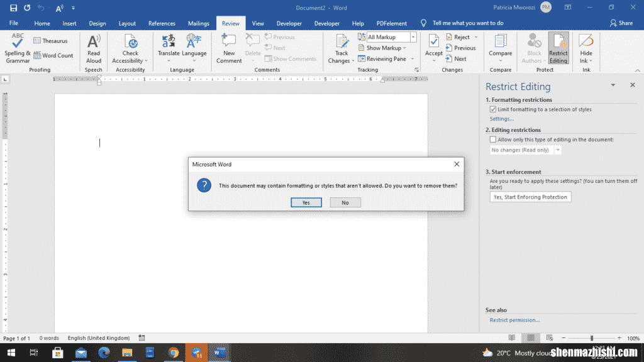The width and height of the screenshot is (644, 362).
Task: Switch to the Insert tab
Action: (x=69, y=23)
